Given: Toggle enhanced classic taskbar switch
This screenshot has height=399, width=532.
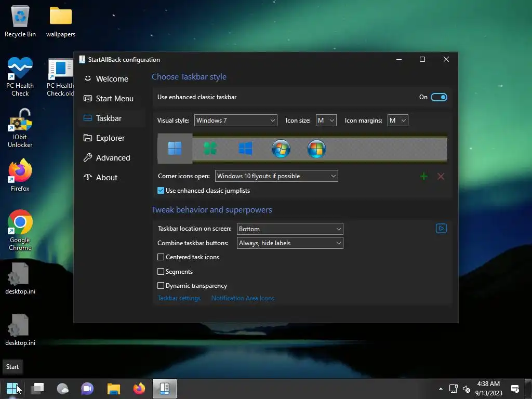Looking at the screenshot, I should 438,97.
